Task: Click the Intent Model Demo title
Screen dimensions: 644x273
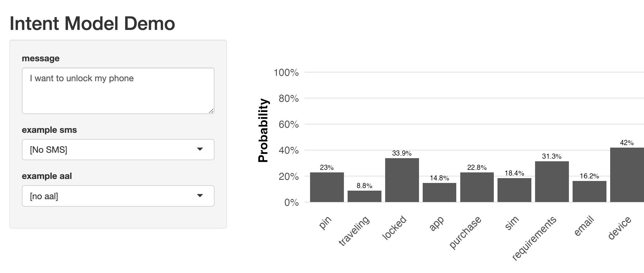Action: click(92, 23)
